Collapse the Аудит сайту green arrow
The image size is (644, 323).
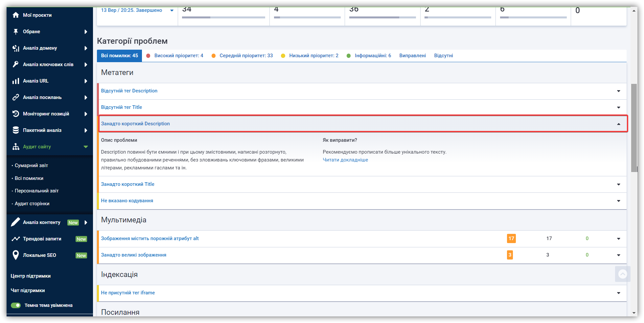point(86,147)
